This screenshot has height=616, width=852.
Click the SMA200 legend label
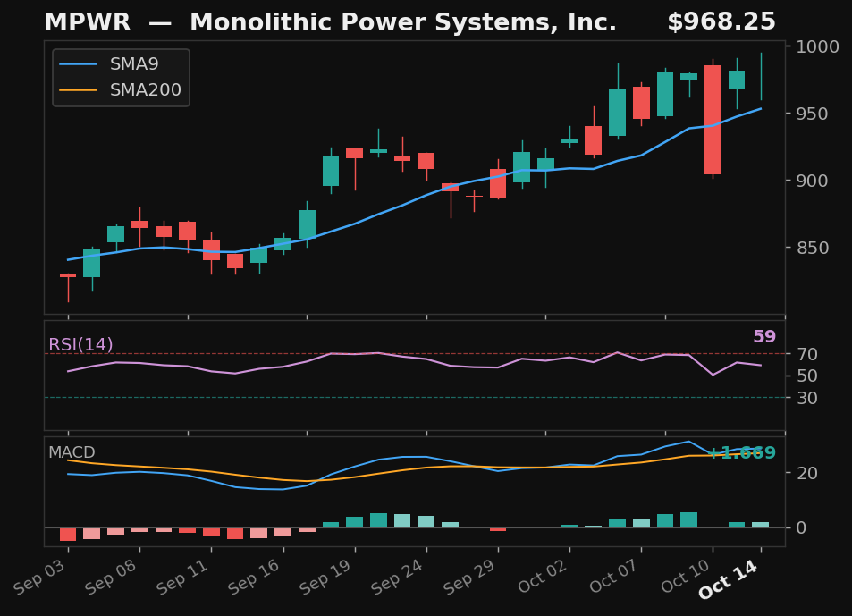coord(146,89)
